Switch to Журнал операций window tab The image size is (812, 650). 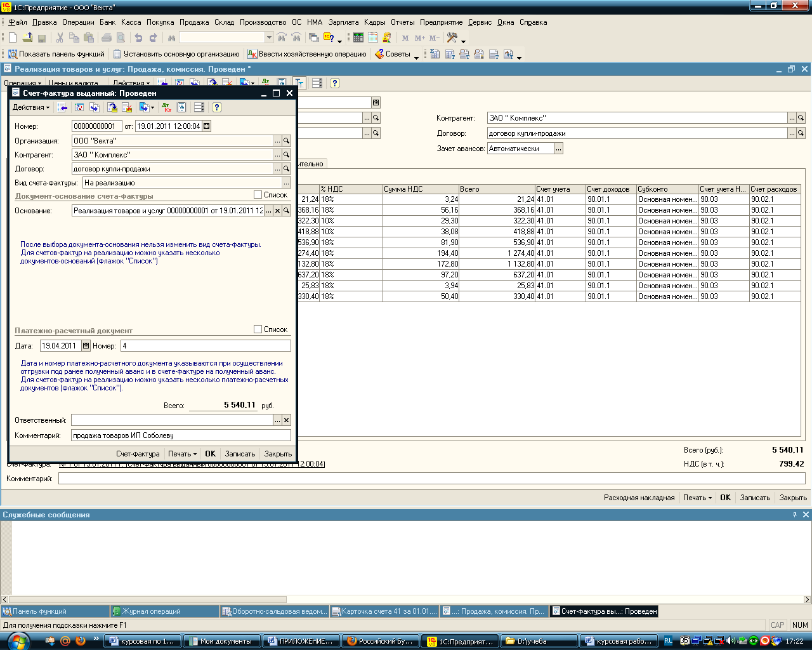click(164, 611)
